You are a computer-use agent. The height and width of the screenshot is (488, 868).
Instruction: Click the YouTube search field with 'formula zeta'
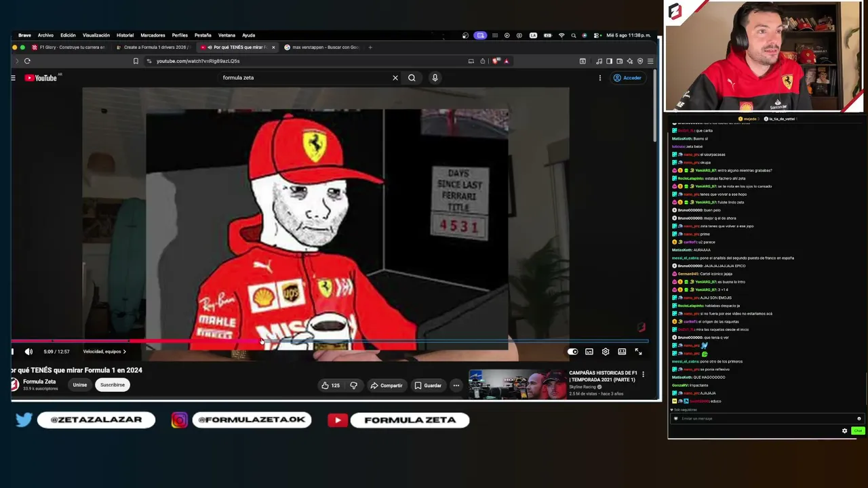[305, 78]
